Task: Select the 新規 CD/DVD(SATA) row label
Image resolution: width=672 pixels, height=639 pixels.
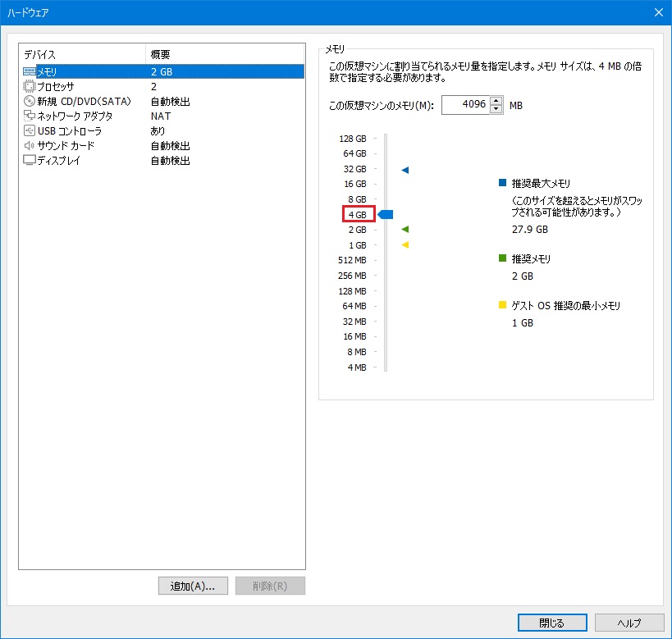Action: 84,101
